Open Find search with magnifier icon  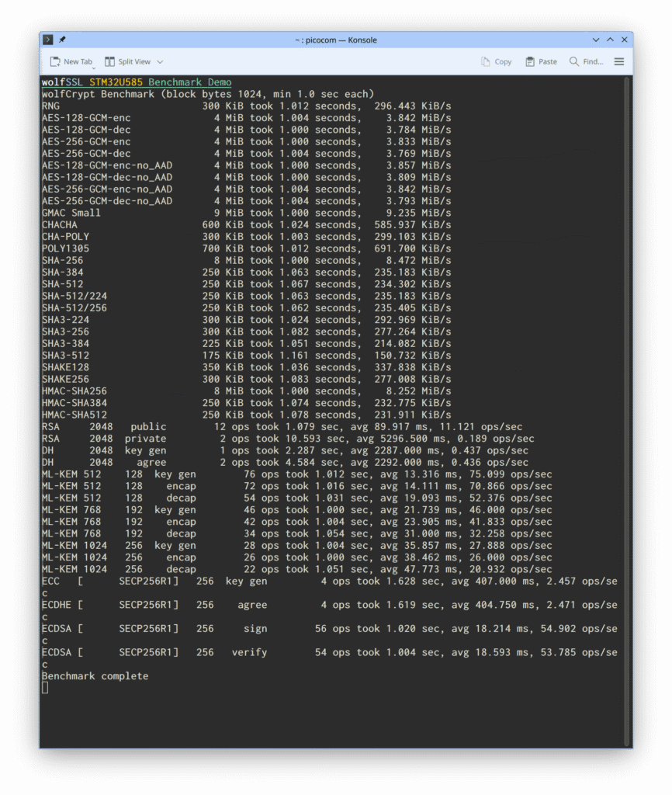click(x=585, y=61)
